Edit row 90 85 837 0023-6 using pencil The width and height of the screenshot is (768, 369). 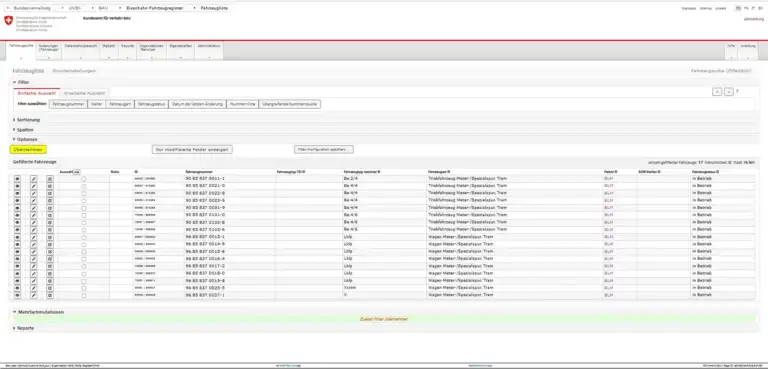[34, 200]
